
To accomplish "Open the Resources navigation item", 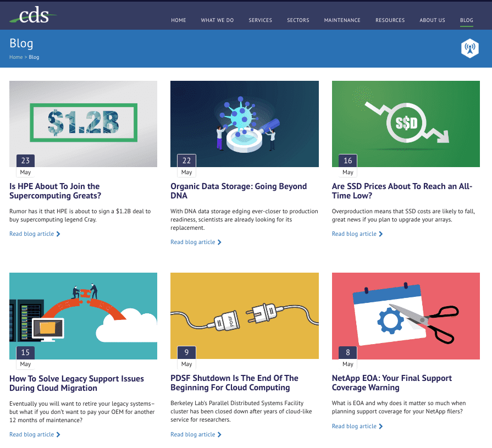I will click(x=390, y=20).
